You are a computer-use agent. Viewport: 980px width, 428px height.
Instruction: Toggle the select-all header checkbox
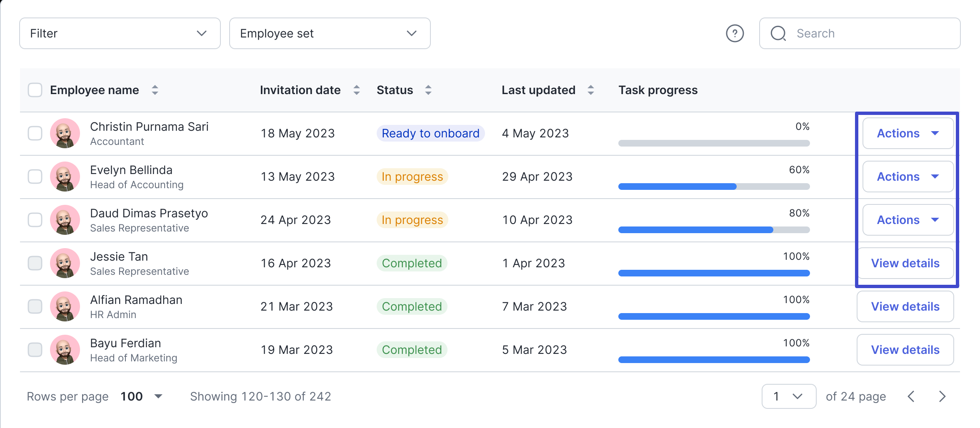pyautogui.click(x=35, y=90)
